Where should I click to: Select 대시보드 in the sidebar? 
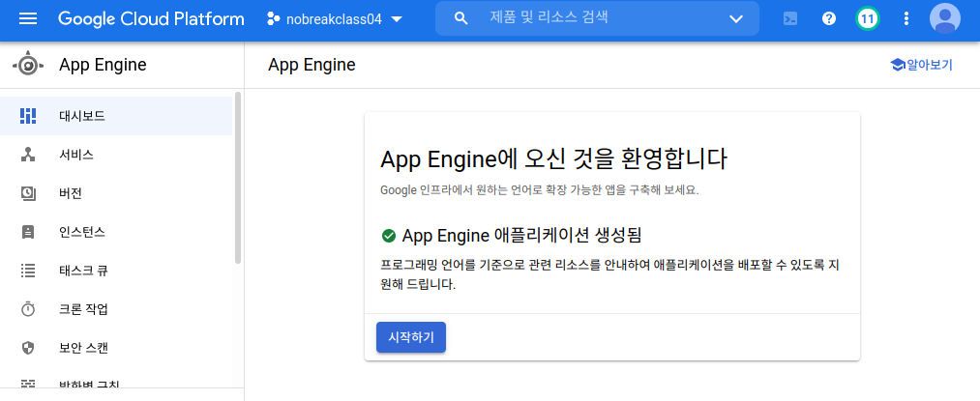point(116,116)
